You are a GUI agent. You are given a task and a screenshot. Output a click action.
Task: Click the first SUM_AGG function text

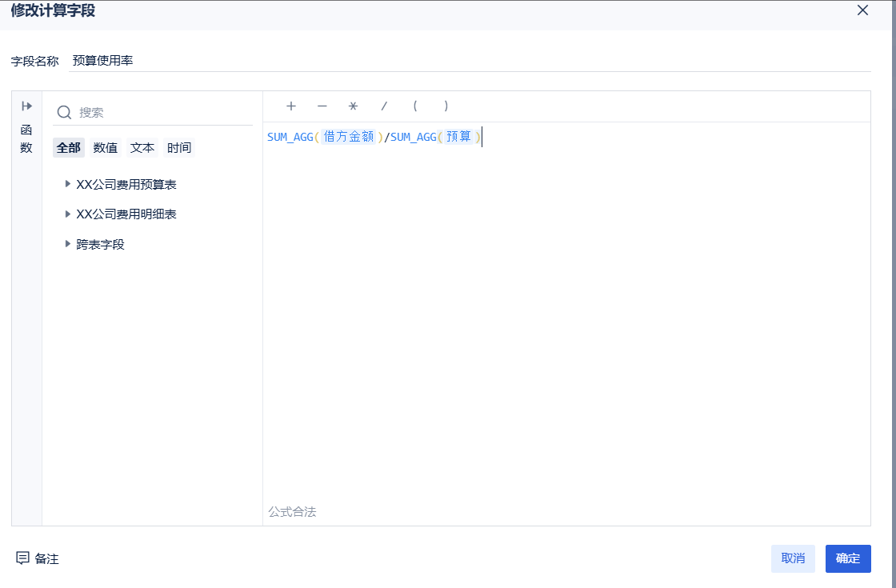tap(290, 137)
